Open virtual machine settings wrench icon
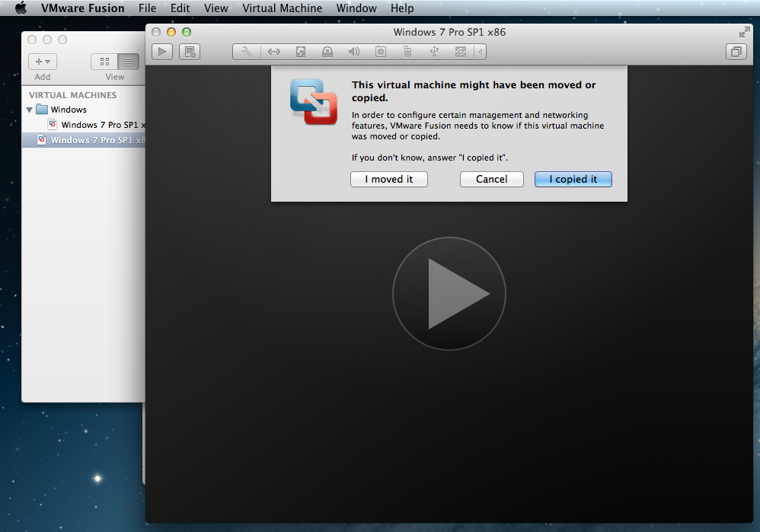Image resolution: width=760 pixels, height=532 pixels. pyautogui.click(x=247, y=52)
